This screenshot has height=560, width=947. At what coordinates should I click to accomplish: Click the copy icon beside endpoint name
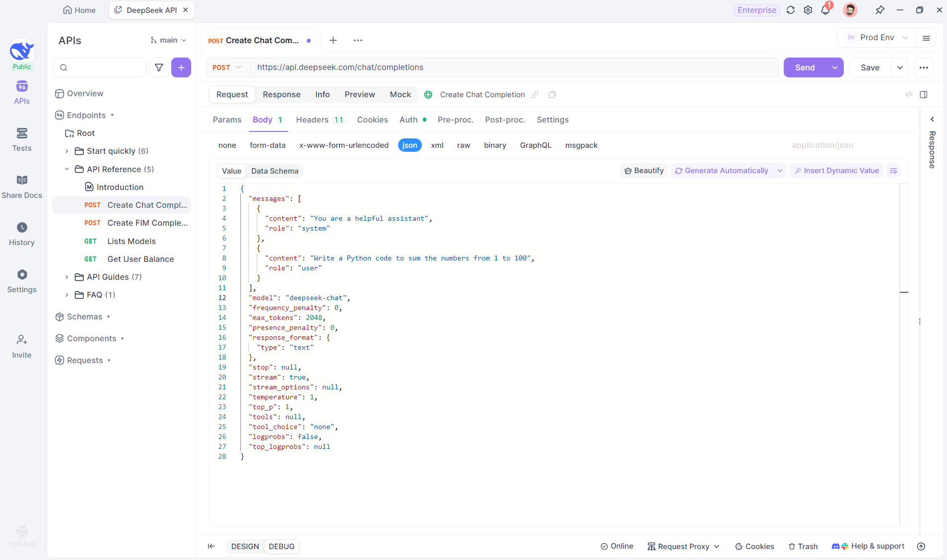click(x=552, y=95)
